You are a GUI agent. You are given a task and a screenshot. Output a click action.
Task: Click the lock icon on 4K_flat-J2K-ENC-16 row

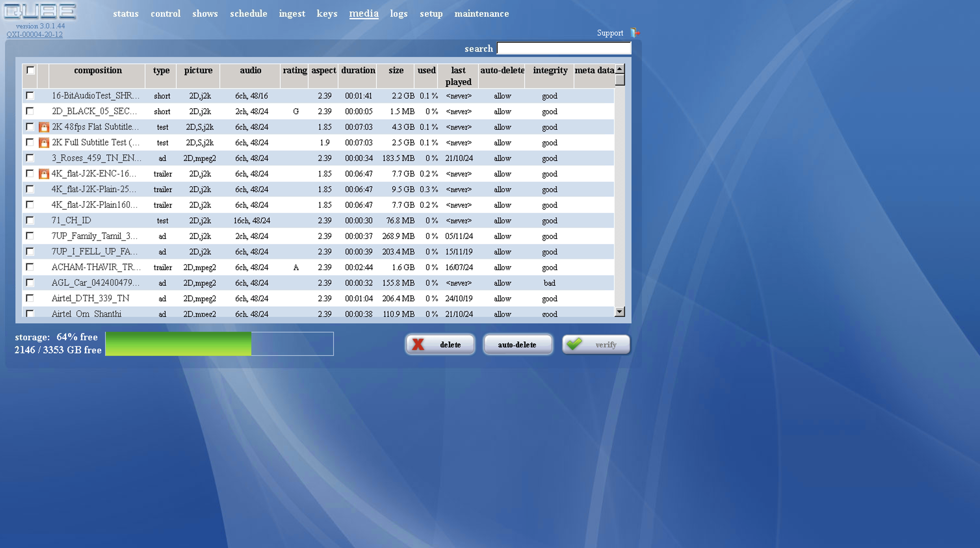coord(44,174)
